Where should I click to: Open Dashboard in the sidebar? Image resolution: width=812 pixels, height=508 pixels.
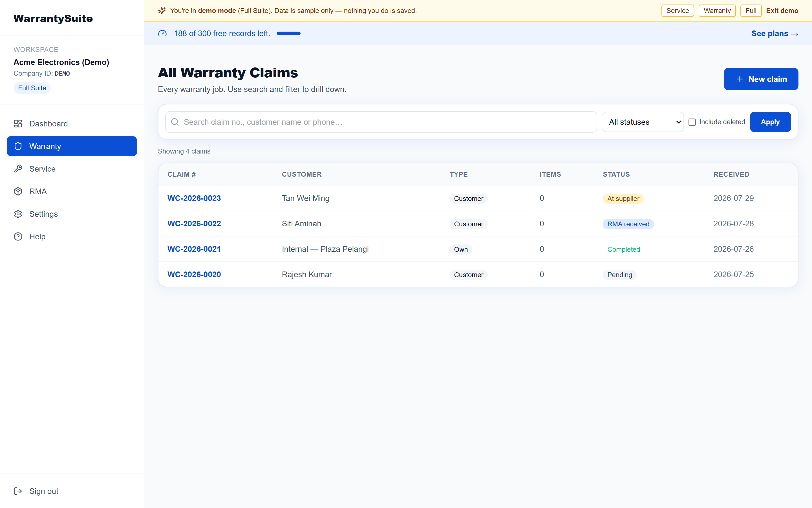click(72, 124)
